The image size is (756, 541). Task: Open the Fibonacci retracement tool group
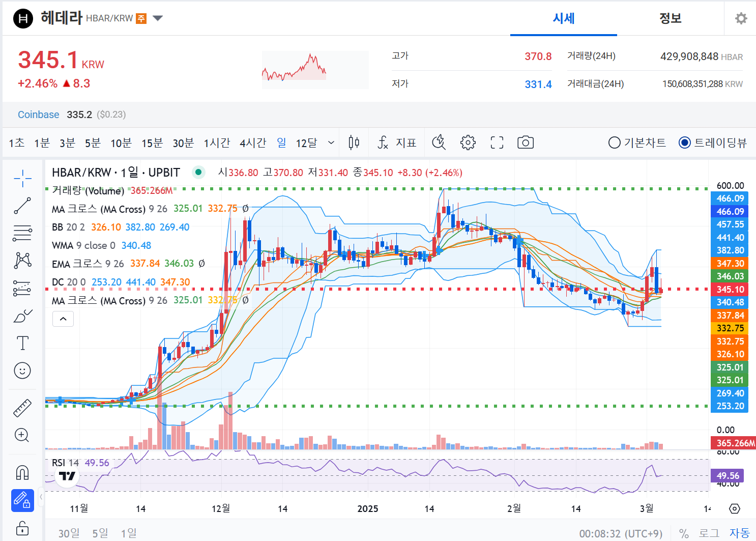click(x=22, y=233)
